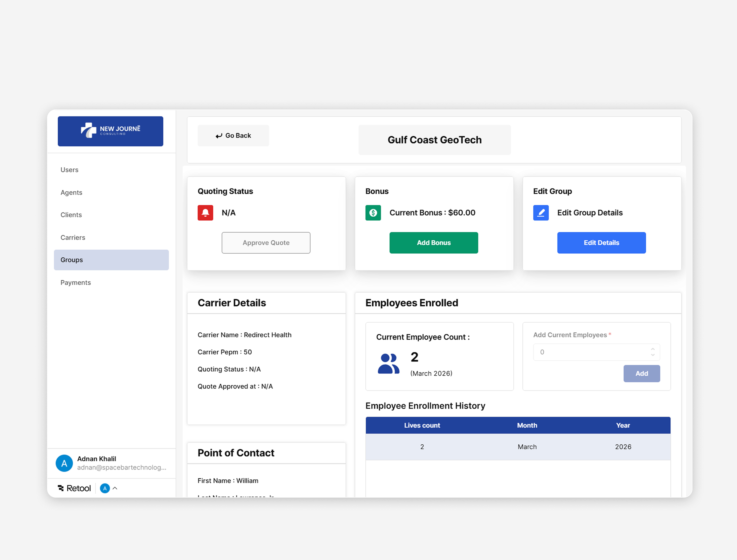Viewport: 737px width, 560px height.
Task: Click the small blue A user badge
Action: click(105, 488)
